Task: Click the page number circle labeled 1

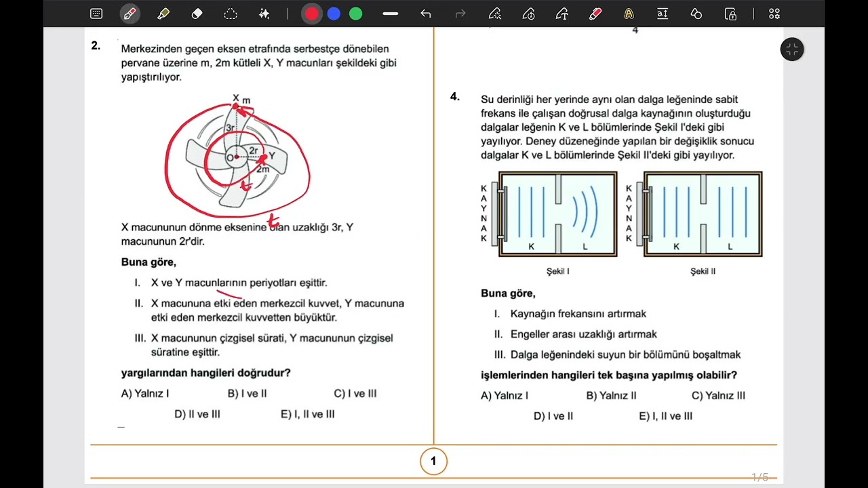Action: pos(433,462)
